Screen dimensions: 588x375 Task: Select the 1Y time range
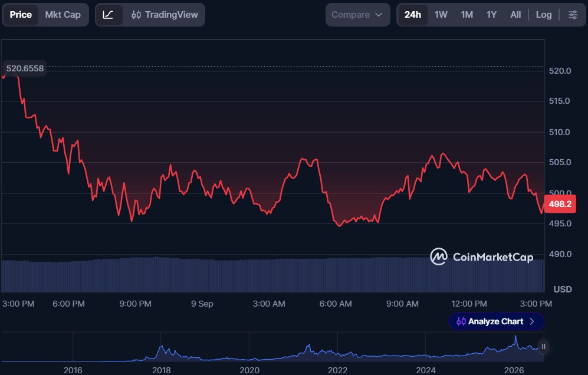tap(492, 15)
